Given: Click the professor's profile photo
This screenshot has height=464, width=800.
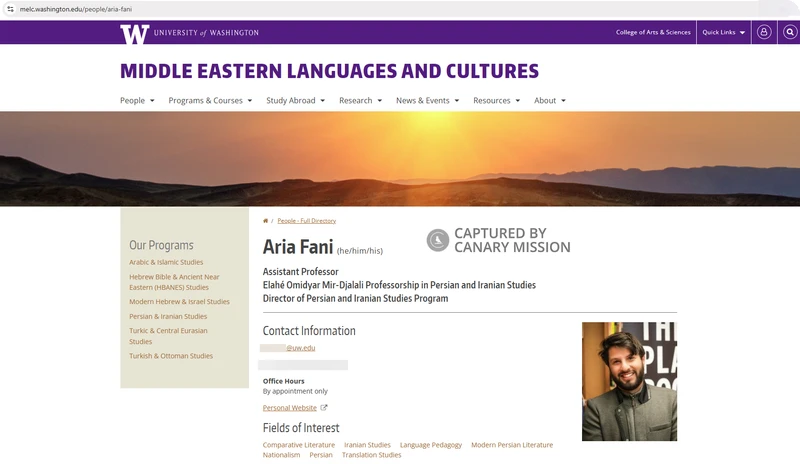Looking at the screenshot, I should tap(629, 381).
